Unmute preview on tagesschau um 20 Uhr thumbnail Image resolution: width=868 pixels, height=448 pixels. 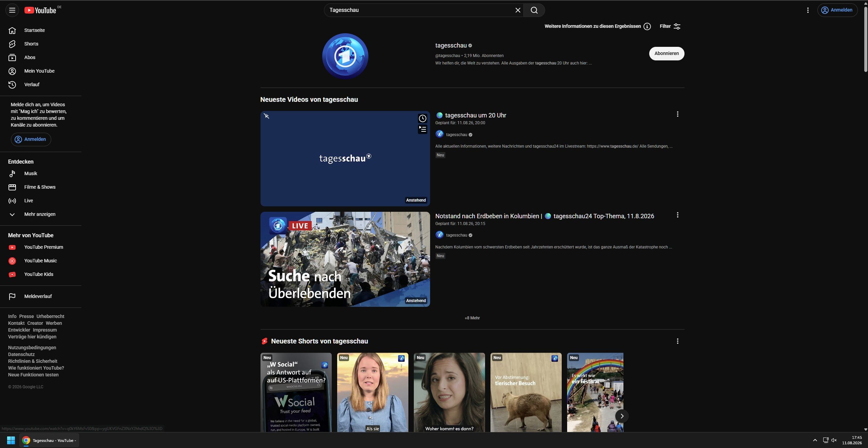267,116
